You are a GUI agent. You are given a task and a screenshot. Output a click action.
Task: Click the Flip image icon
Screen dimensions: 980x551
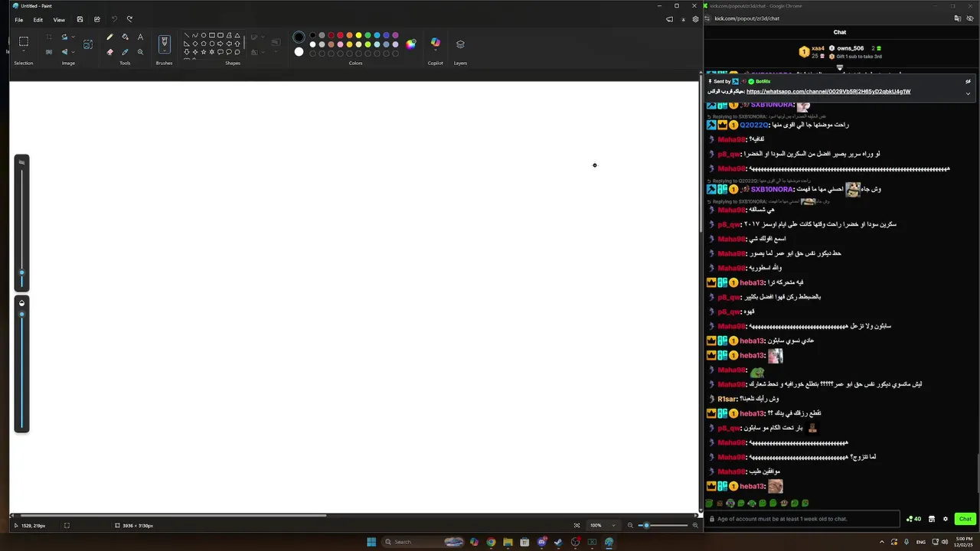[64, 52]
